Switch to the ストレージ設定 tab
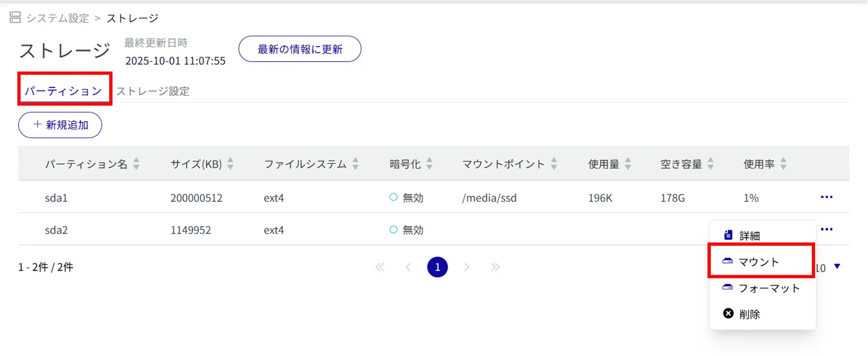Screen dimensions: 868x356 click(153, 91)
